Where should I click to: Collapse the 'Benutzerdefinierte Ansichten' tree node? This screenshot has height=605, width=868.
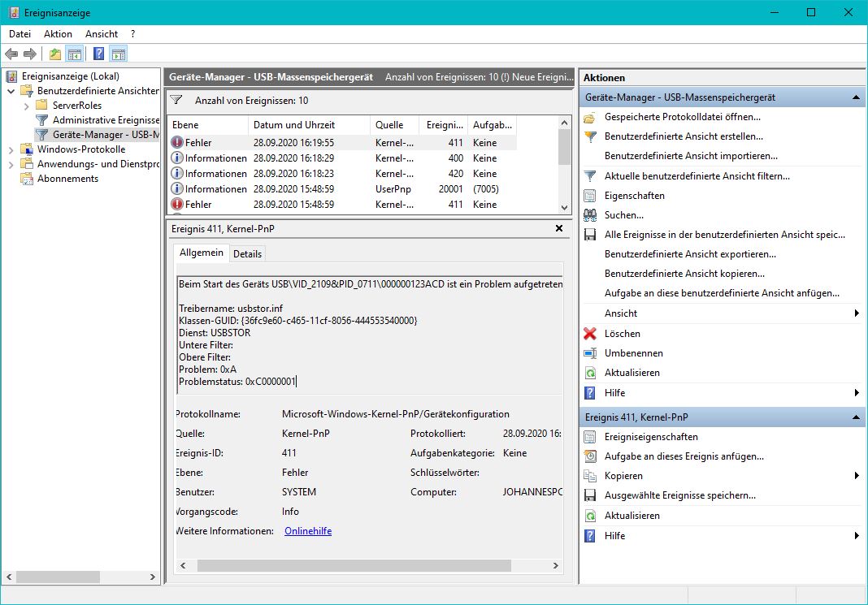(11, 91)
